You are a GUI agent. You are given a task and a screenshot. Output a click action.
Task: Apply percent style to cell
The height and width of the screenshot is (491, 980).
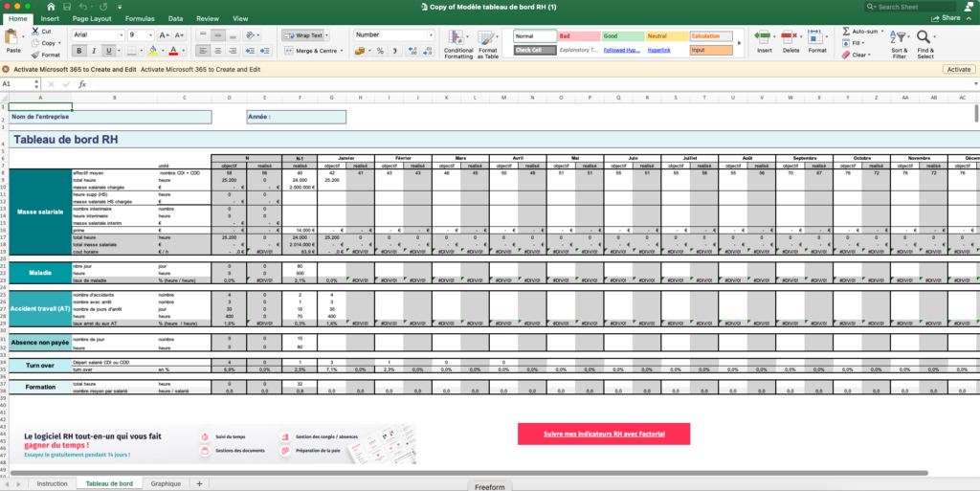(x=380, y=51)
